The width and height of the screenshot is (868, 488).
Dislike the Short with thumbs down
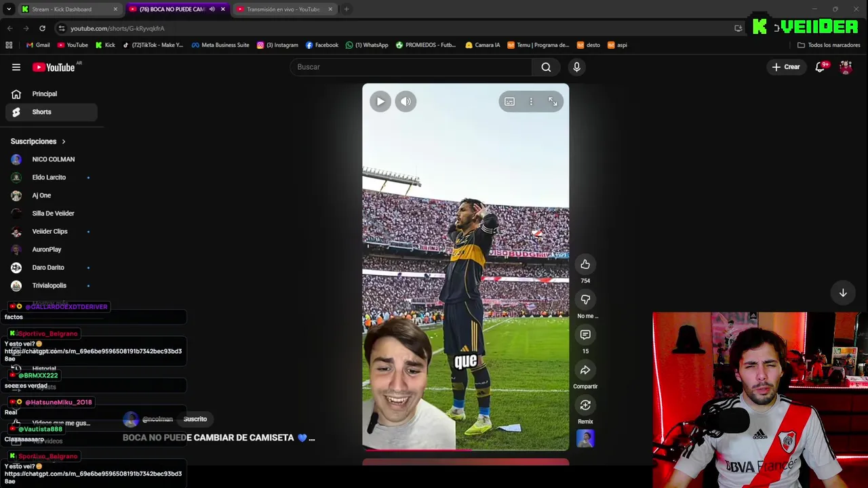[x=585, y=300]
